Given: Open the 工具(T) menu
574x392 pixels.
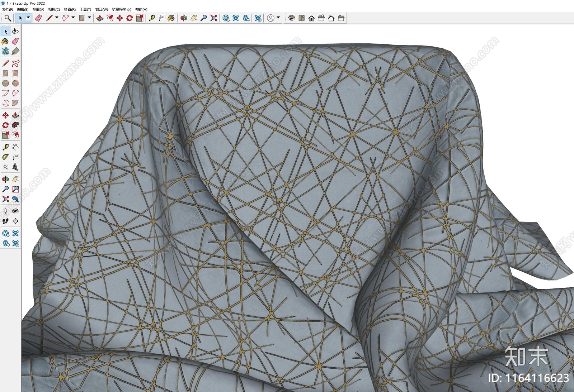Looking at the screenshot, I should click(85, 10).
